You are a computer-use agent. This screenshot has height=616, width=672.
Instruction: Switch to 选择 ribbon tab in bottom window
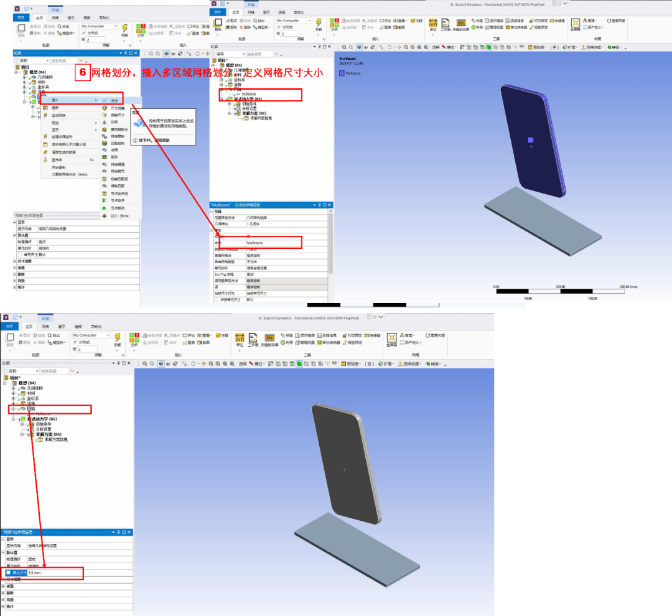(x=78, y=327)
